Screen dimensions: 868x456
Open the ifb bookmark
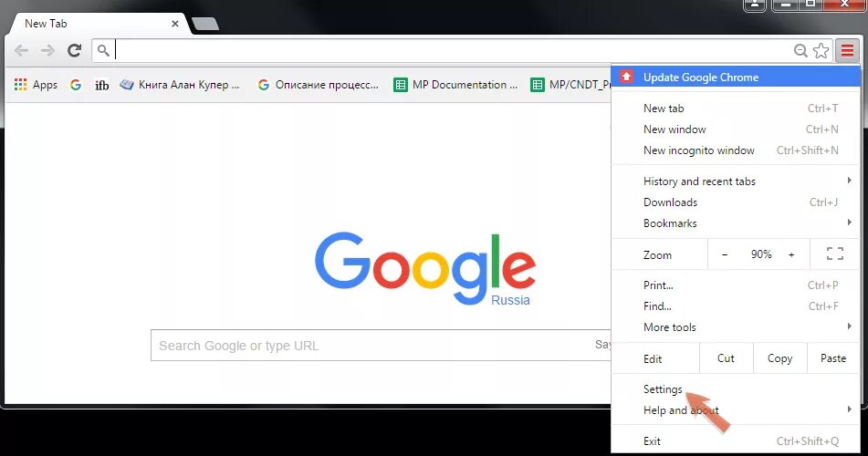click(x=102, y=85)
